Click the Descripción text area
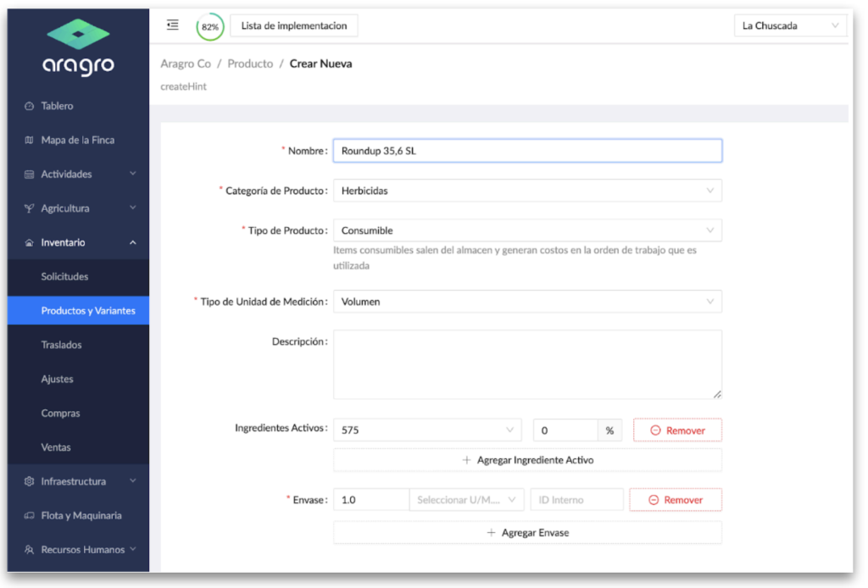The height and width of the screenshot is (588, 868). (x=527, y=364)
